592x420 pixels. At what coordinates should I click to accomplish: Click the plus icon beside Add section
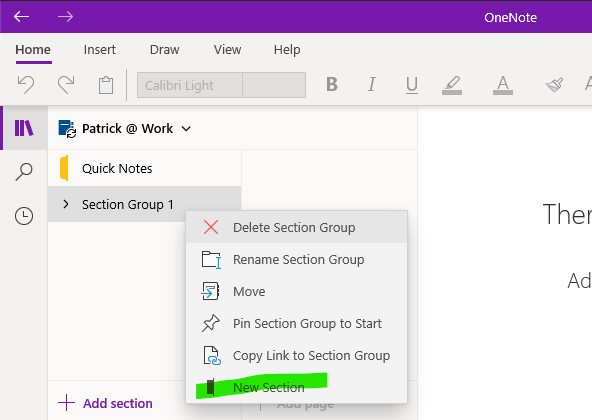tap(66, 403)
